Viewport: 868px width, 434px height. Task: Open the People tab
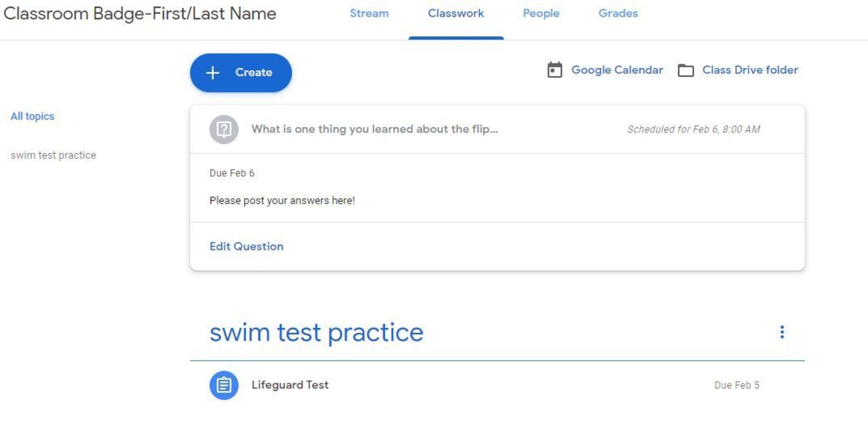[541, 14]
